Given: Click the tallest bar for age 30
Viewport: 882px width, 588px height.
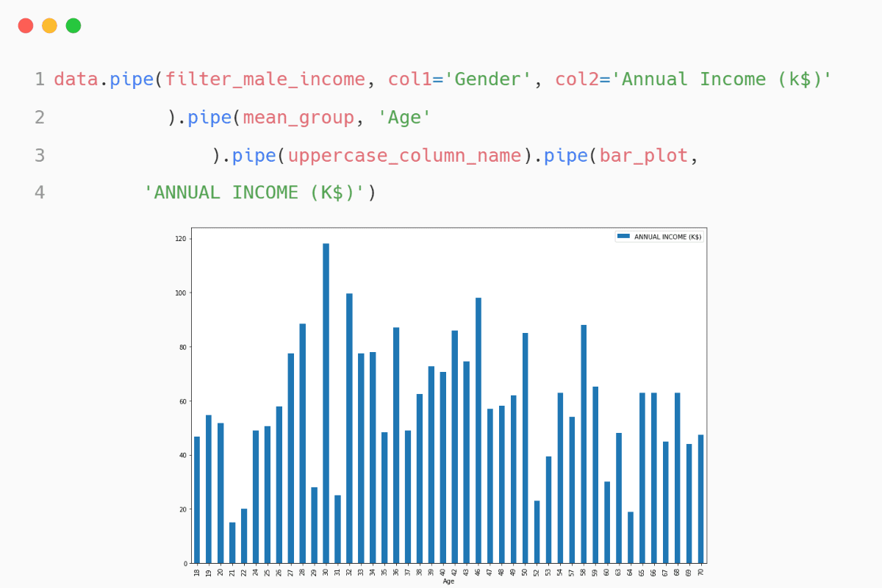Looking at the screenshot, I should 326,404.
